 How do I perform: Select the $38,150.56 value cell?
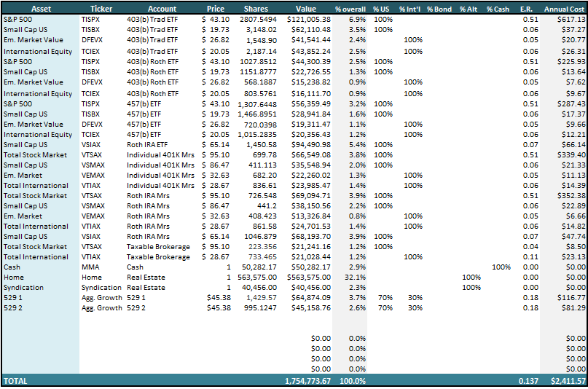pos(311,205)
